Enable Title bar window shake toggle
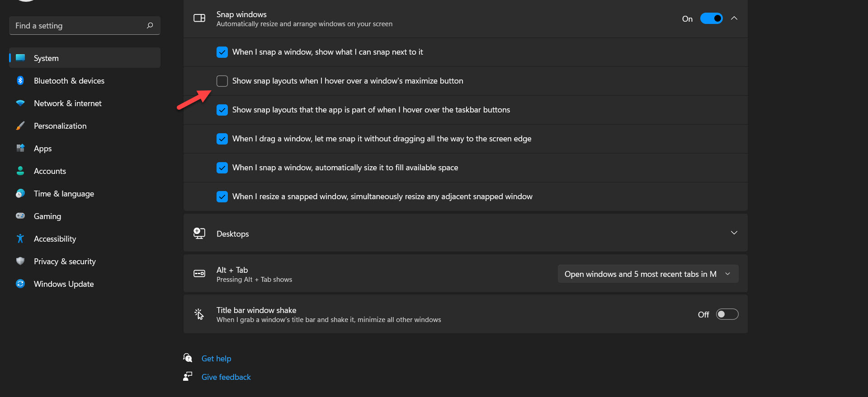Viewport: 868px width, 397px height. tap(727, 314)
